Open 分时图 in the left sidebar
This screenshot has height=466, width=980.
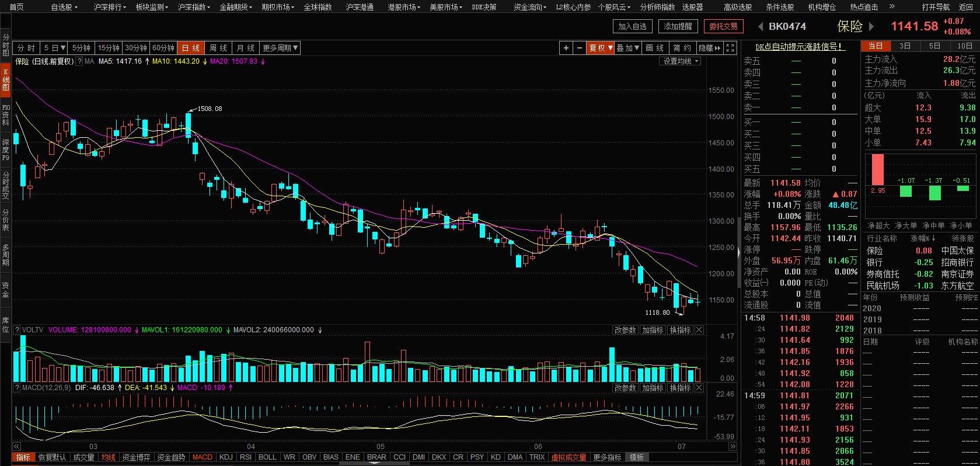[x=5, y=45]
